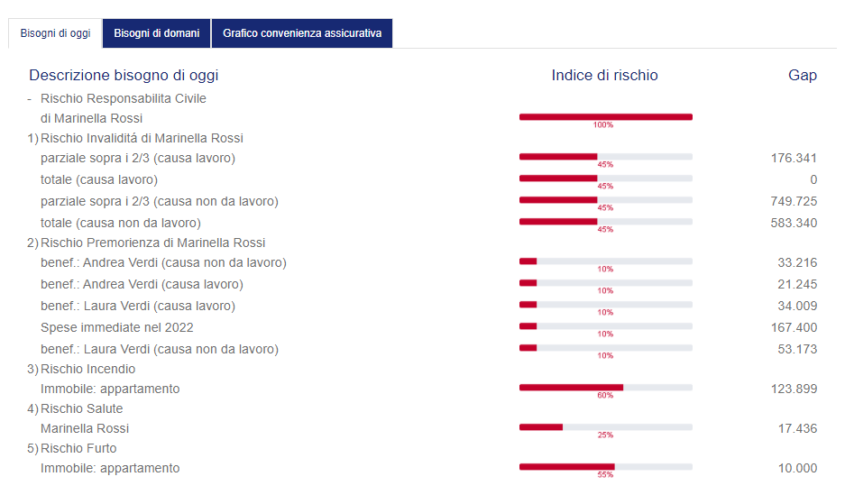Image resolution: width=845 pixels, height=504 pixels.
Task: Click gap value 176.341
Action: [x=794, y=159]
